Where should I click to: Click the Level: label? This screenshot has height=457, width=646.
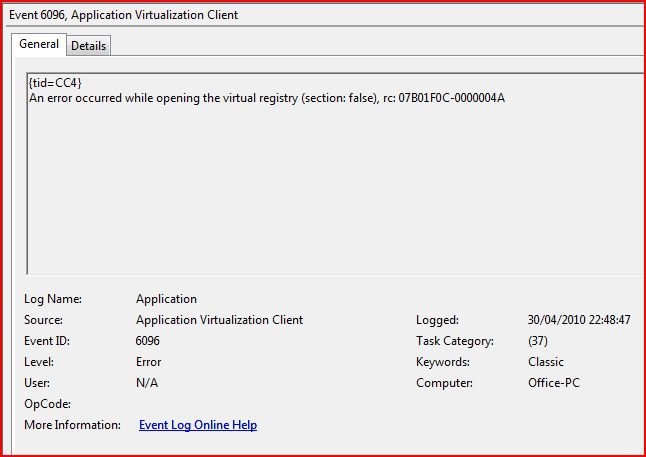click(x=39, y=362)
